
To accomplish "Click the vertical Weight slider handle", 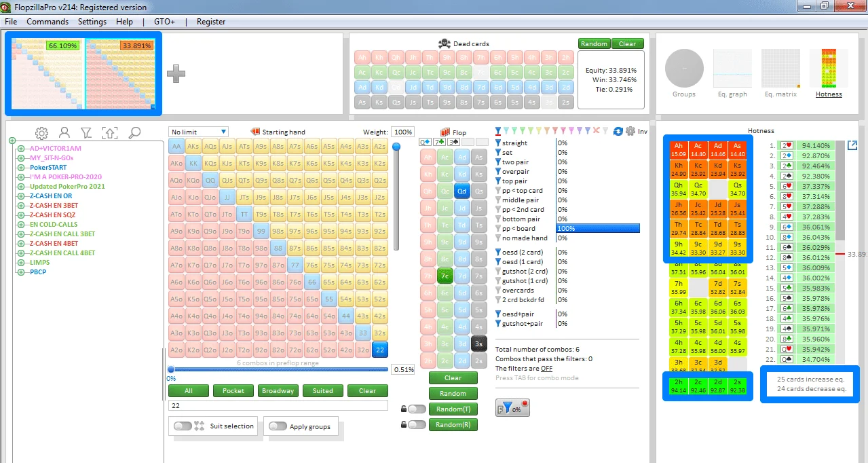I will click(x=396, y=146).
